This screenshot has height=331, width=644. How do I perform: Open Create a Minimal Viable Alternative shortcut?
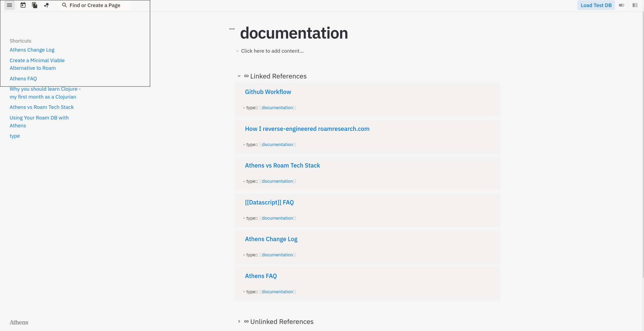tap(37, 64)
